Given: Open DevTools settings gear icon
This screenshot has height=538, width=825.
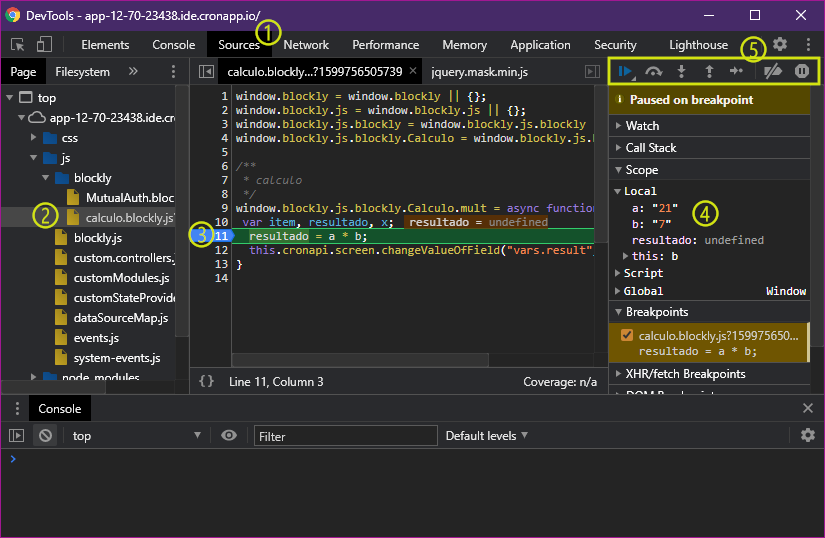Looking at the screenshot, I should click(780, 44).
